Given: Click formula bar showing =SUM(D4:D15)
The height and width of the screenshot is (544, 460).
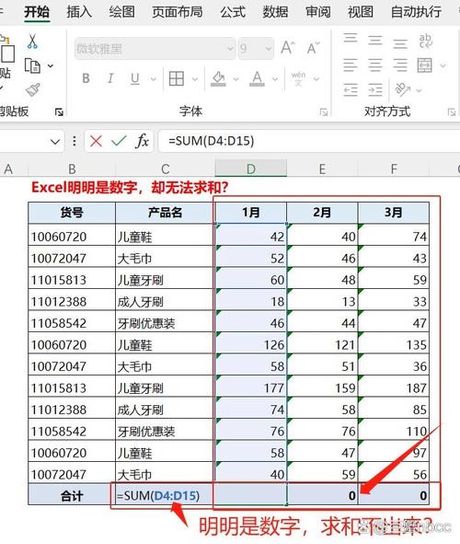Looking at the screenshot, I should tap(309, 141).
